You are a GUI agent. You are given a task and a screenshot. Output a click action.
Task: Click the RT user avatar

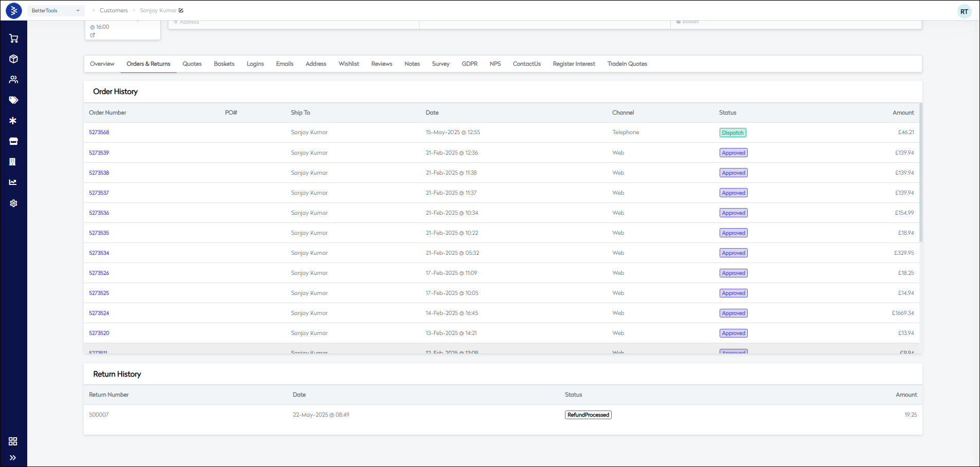[x=964, y=11]
